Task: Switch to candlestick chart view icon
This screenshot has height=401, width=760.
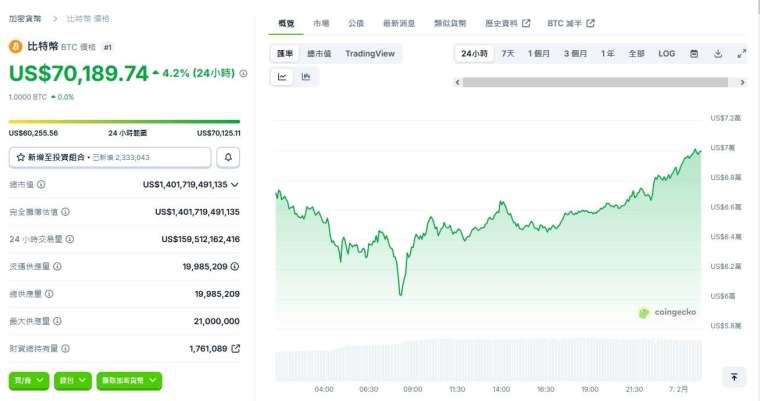Action: pyautogui.click(x=306, y=76)
